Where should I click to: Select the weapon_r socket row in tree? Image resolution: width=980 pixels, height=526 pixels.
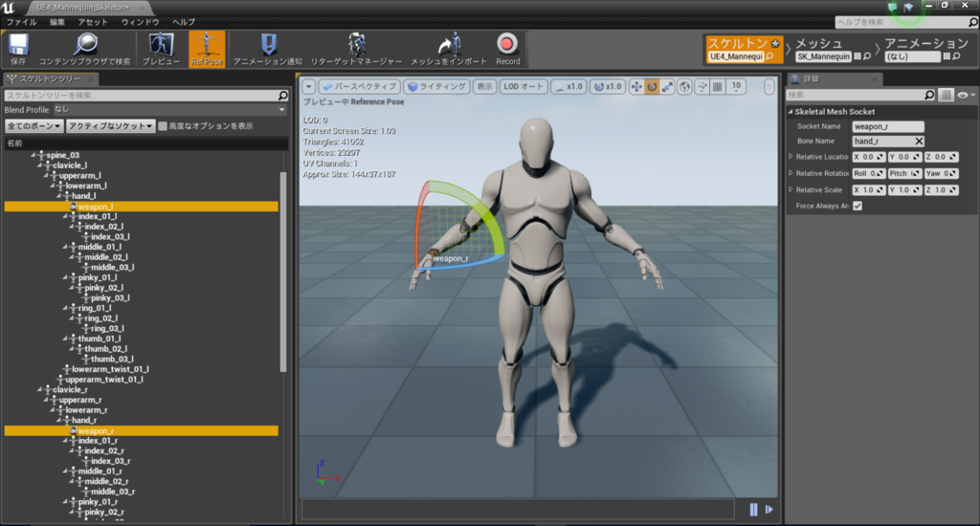point(142,430)
